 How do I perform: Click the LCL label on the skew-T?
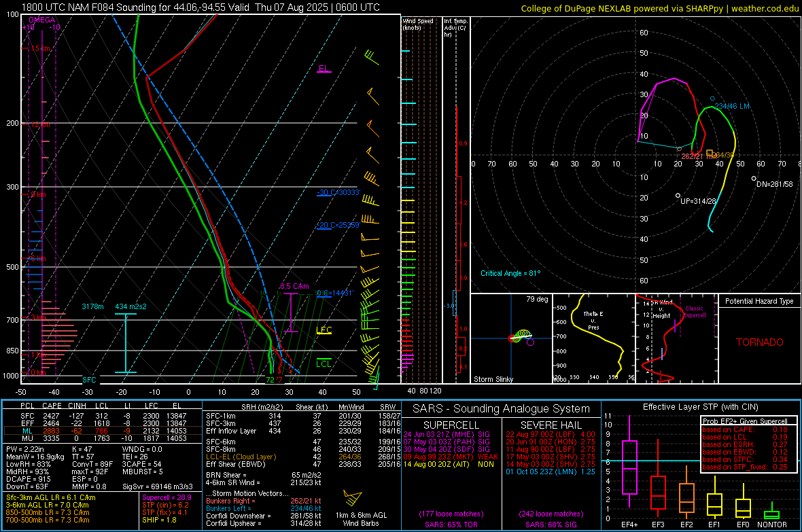click(324, 363)
